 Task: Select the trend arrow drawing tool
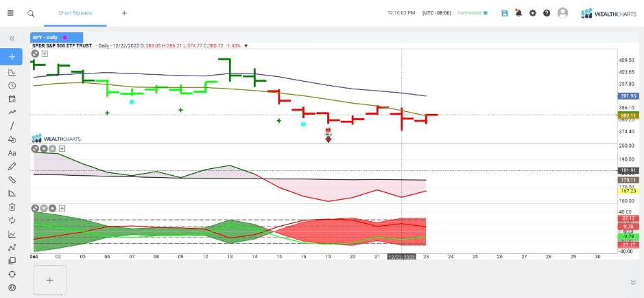click(x=12, y=112)
